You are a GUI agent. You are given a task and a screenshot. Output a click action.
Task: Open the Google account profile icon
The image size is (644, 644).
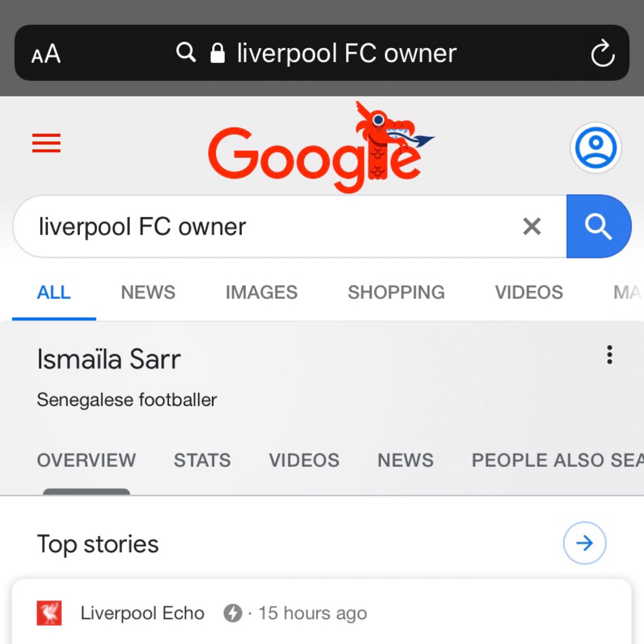(596, 148)
